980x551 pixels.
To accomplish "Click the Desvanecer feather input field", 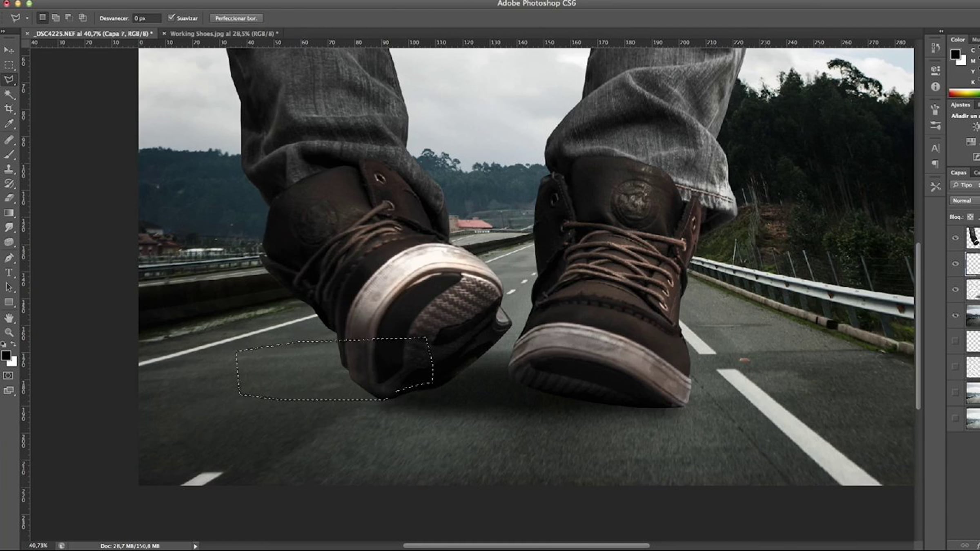I will click(x=146, y=18).
